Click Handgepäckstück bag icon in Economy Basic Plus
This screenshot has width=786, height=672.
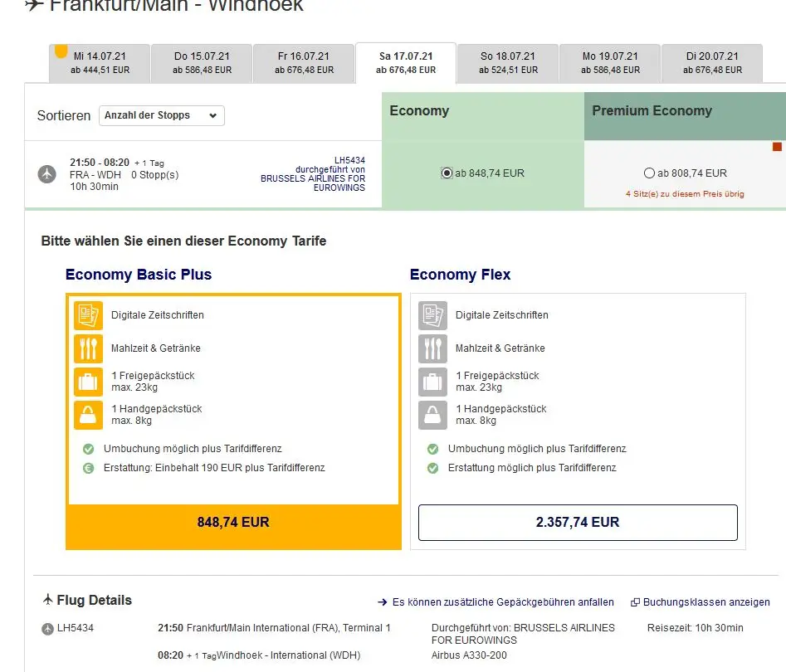tap(88, 415)
